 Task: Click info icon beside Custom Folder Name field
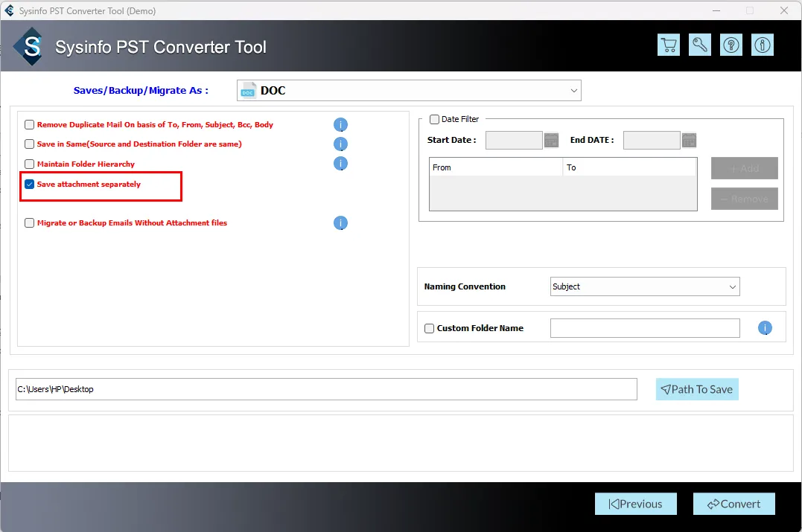pyautogui.click(x=765, y=328)
